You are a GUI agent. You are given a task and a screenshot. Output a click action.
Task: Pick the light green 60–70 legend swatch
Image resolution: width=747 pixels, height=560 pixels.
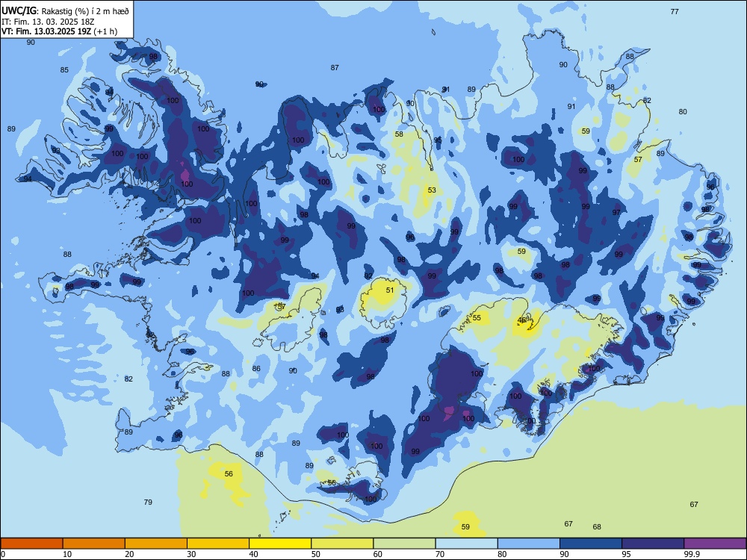point(404,544)
